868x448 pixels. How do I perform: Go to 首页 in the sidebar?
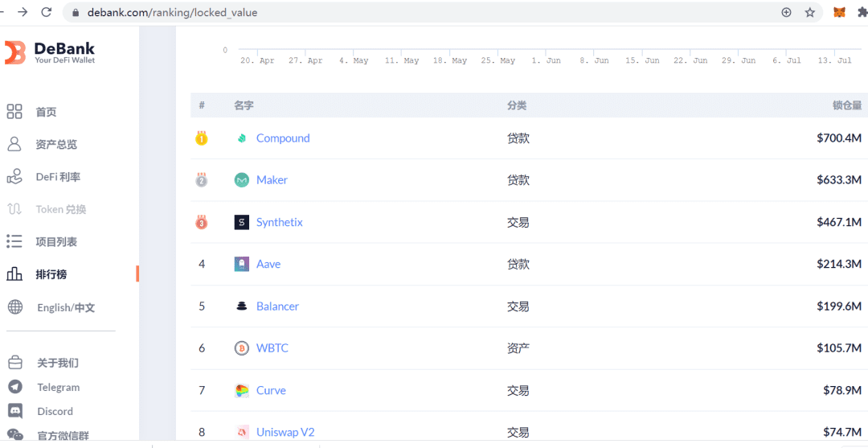(x=46, y=112)
